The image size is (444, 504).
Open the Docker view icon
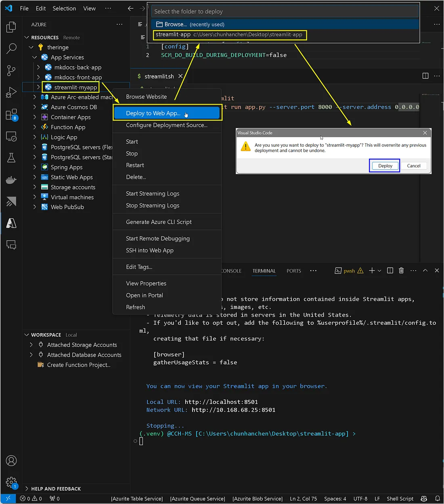coord(11,180)
